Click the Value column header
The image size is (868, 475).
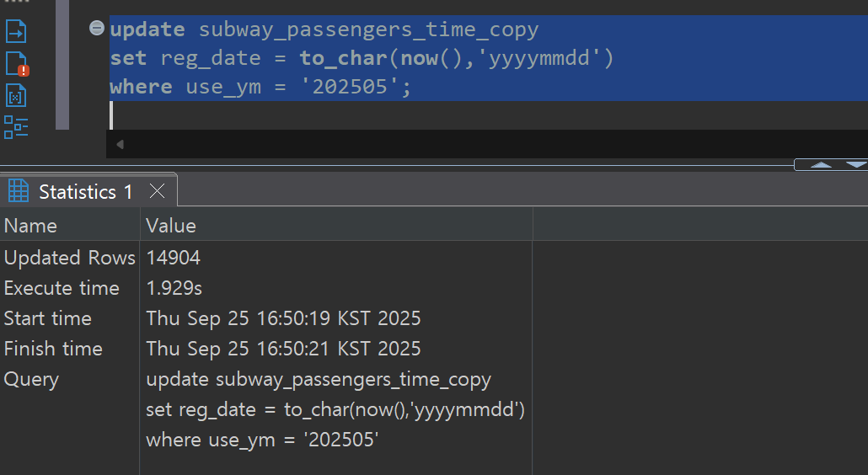point(171,226)
